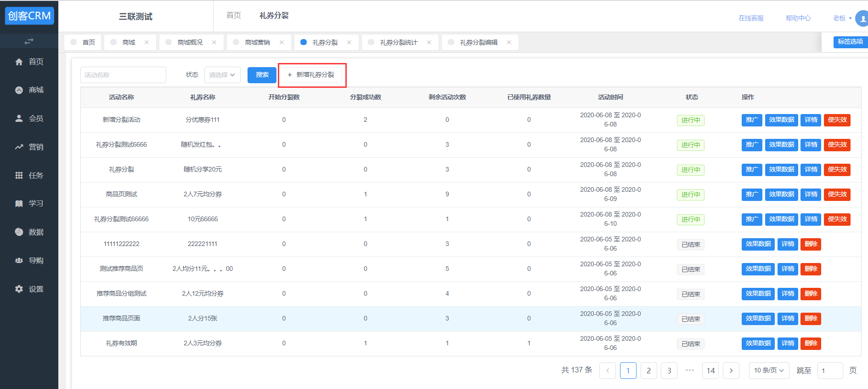
Task: Open the 商城 mall sidebar icon
Action: (19, 90)
